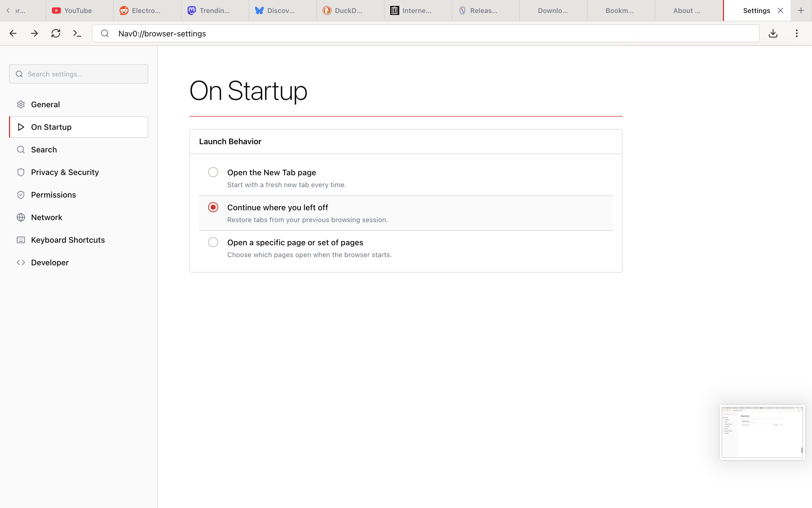This screenshot has width=812, height=508.
Task: Open Network settings section
Action: tap(78, 217)
